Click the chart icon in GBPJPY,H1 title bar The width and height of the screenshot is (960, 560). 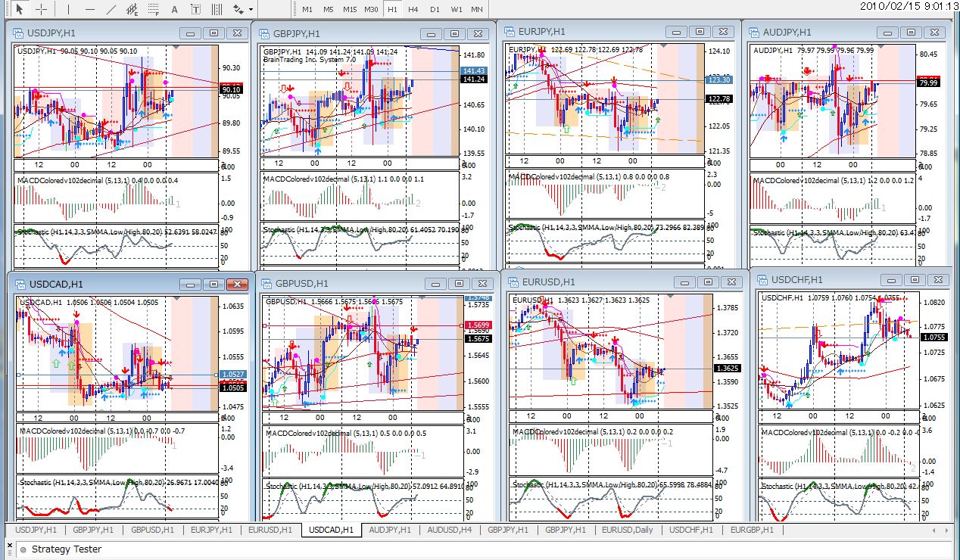265,34
